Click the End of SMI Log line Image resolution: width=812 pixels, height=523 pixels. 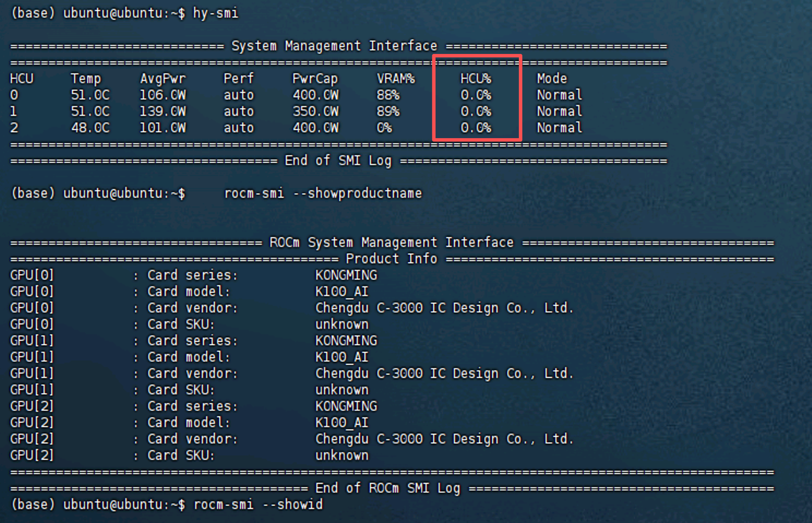(x=338, y=161)
